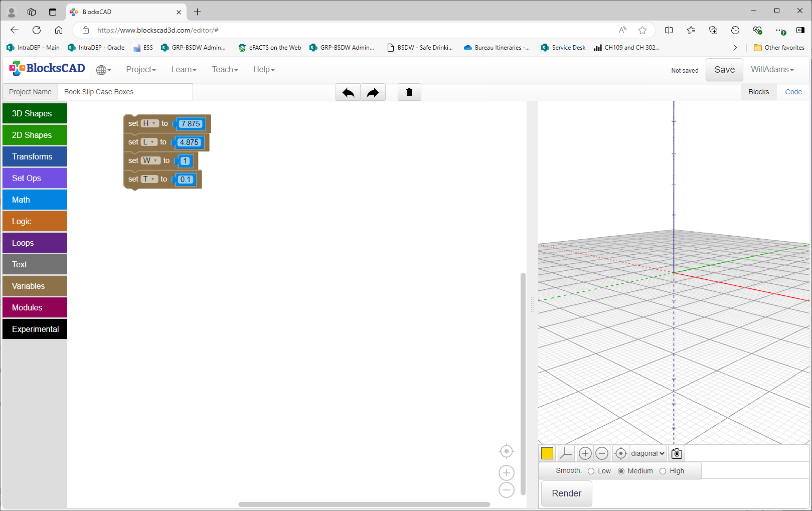Toggle axes display in the 3D viewer
The image size is (812, 511).
[x=566, y=453]
